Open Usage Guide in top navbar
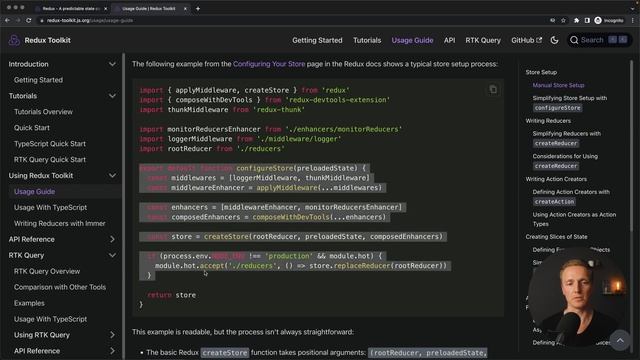This screenshot has width=640, height=360. point(412,40)
